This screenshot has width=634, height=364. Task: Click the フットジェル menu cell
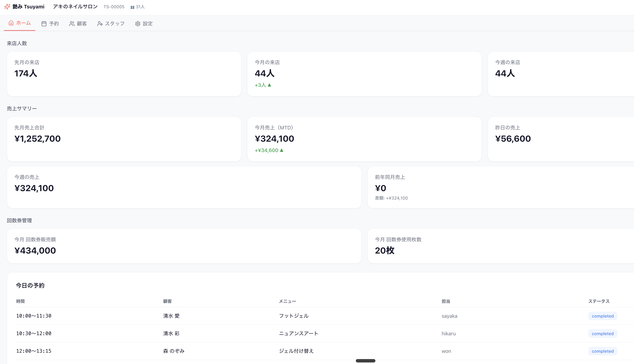[294, 316]
